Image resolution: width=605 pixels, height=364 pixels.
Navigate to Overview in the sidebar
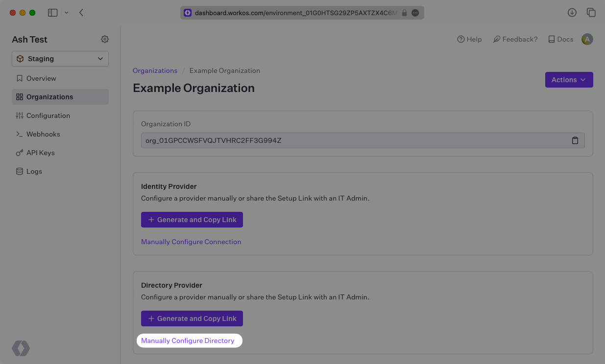(41, 78)
